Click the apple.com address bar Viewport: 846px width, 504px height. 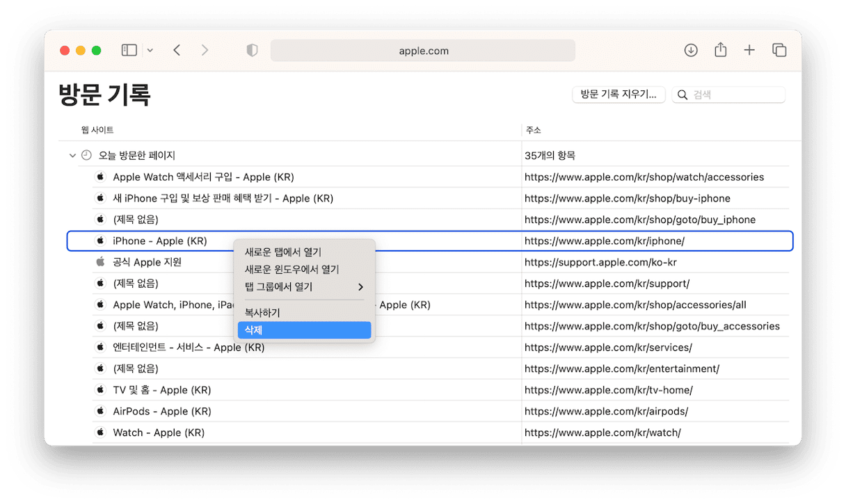[423, 50]
